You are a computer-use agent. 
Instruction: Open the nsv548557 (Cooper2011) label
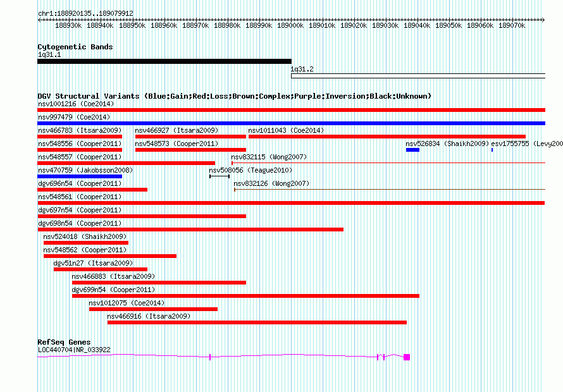click(80, 157)
